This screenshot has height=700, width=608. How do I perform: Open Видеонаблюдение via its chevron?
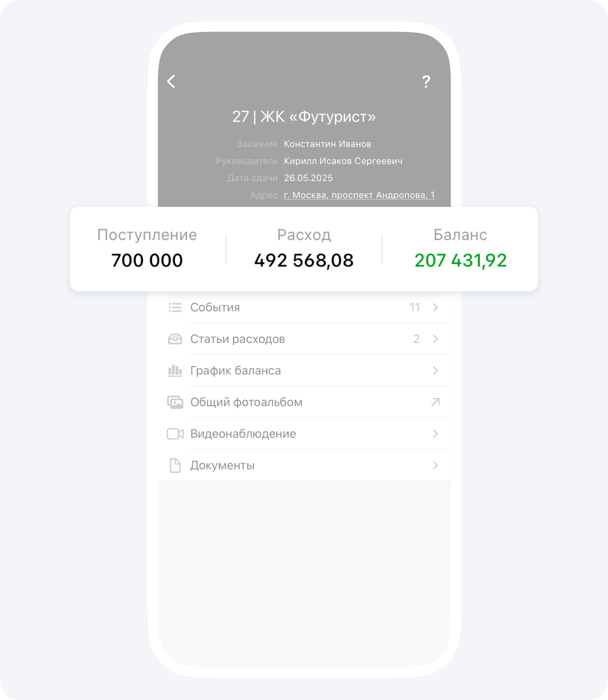coord(435,434)
